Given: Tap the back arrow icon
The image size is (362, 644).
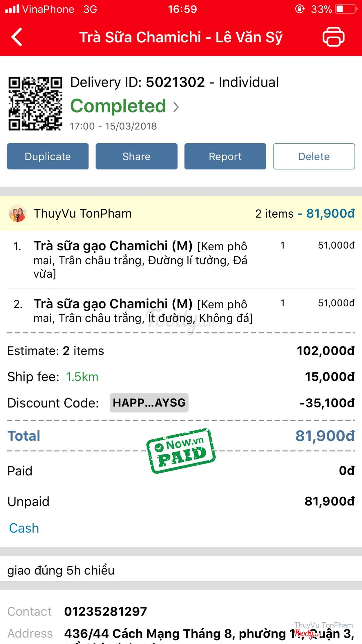Looking at the screenshot, I should pos(17,37).
